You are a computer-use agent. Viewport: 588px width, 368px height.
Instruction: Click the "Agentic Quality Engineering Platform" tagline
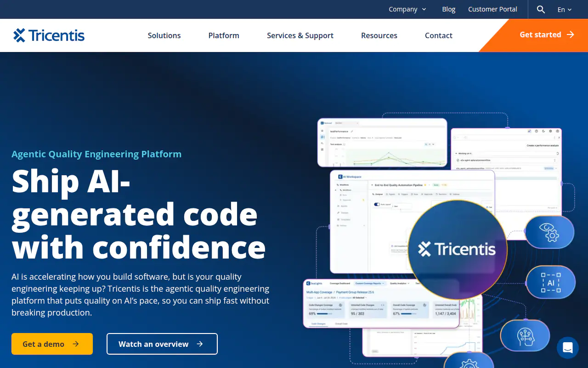96,154
